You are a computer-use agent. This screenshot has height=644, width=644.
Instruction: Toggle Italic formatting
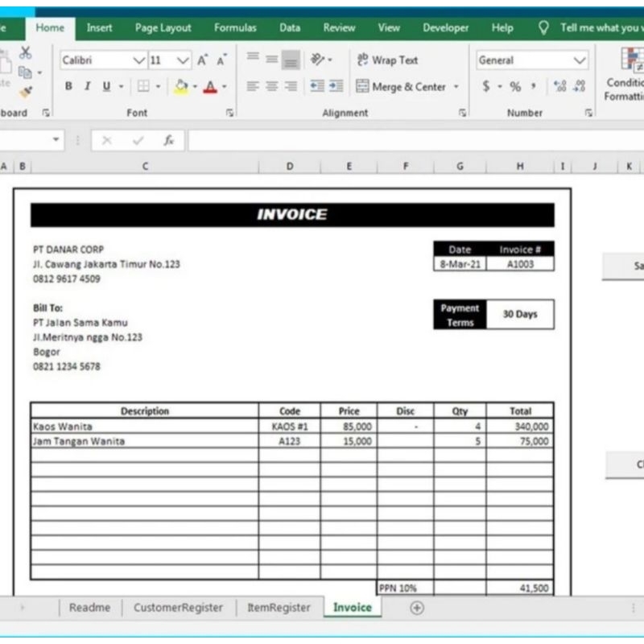click(x=87, y=86)
